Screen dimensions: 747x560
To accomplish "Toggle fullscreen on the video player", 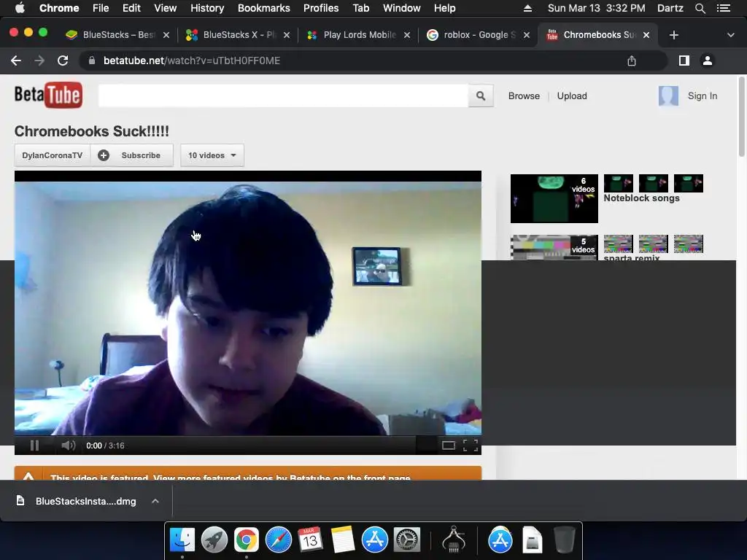I will click(471, 446).
